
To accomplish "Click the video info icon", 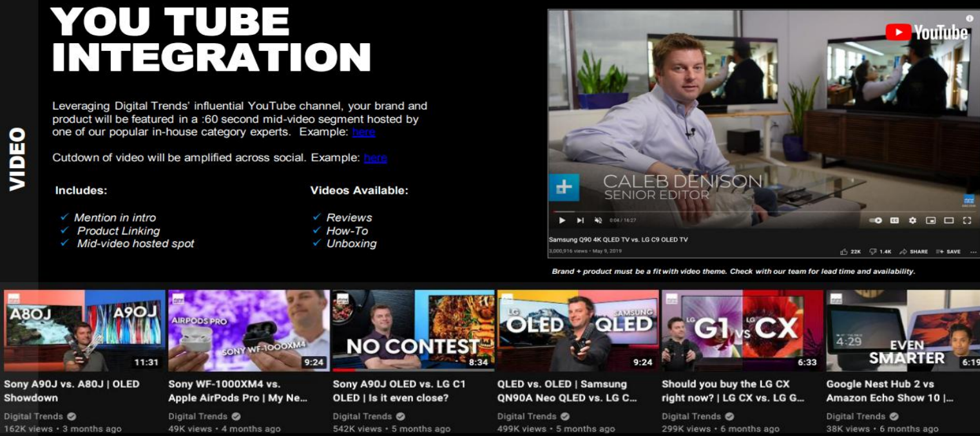I will [970, 19].
